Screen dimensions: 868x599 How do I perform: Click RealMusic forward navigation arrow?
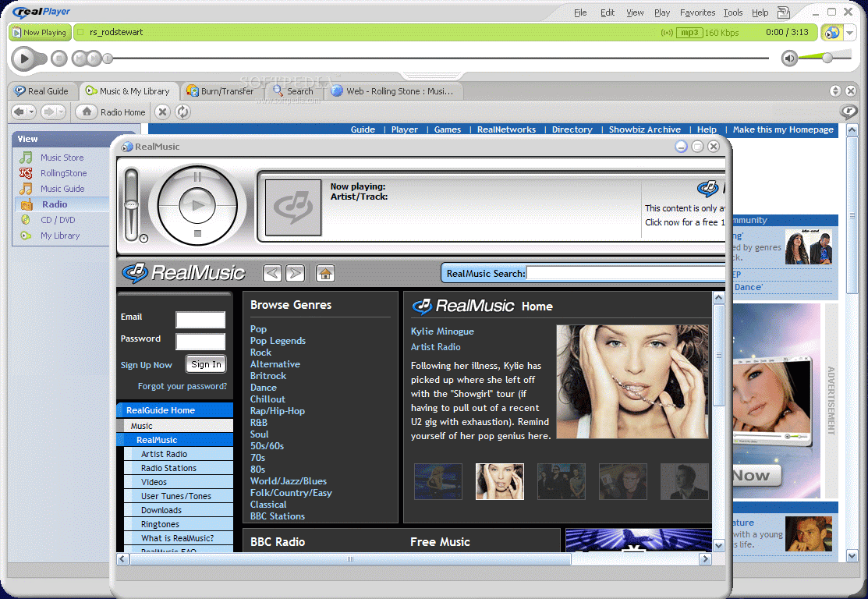coord(295,273)
